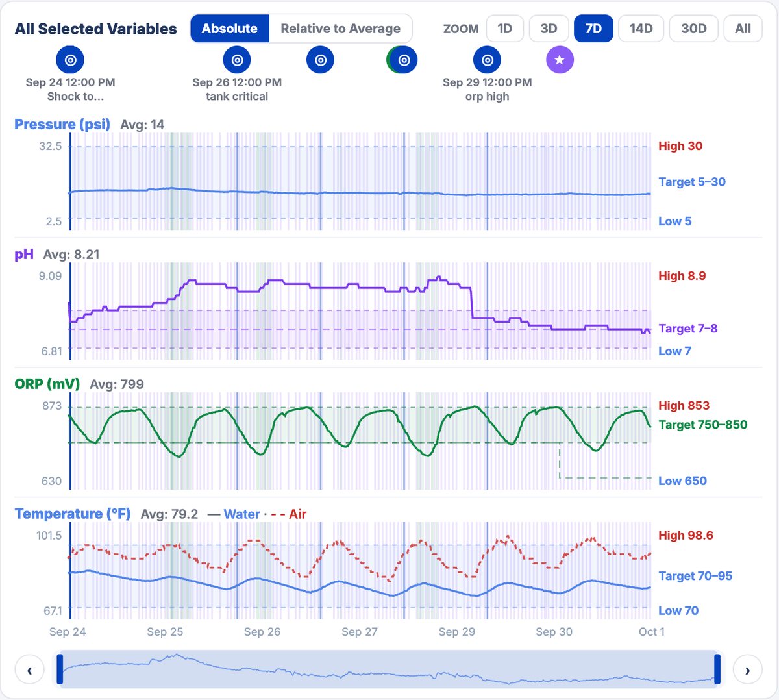Click the Target 5–30 pressure label
The image size is (779, 700).
692,182
